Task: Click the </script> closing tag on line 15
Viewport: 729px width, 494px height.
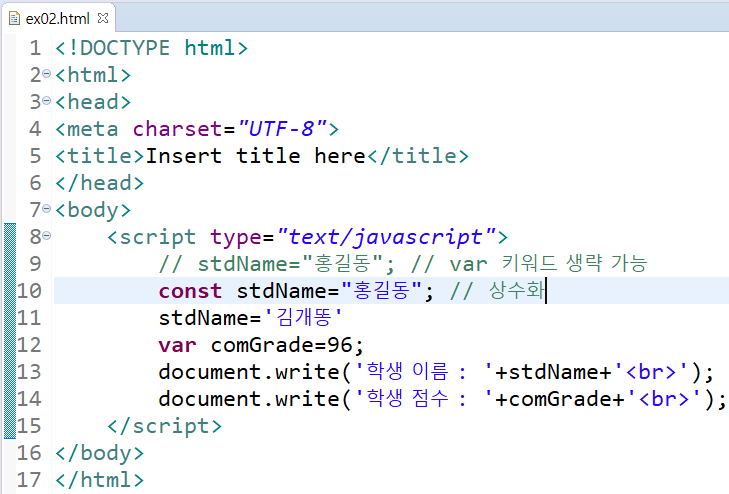Action: click(165, 426)
